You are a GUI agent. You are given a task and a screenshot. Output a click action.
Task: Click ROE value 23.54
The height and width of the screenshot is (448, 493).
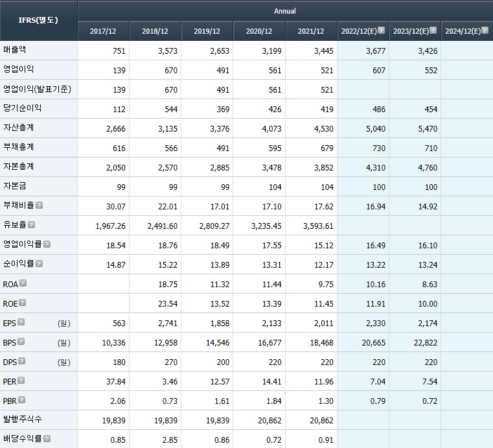(x=168, y=304)
